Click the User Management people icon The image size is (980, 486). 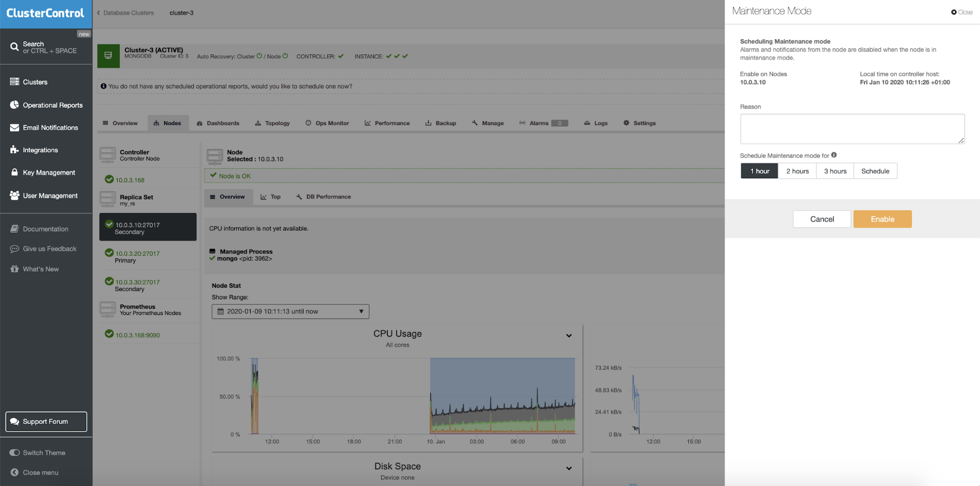[14, 195]
